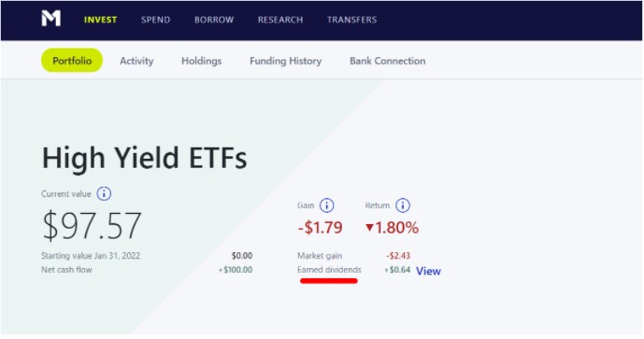Switch to the Holdings tab

click(x=202, y=61)
